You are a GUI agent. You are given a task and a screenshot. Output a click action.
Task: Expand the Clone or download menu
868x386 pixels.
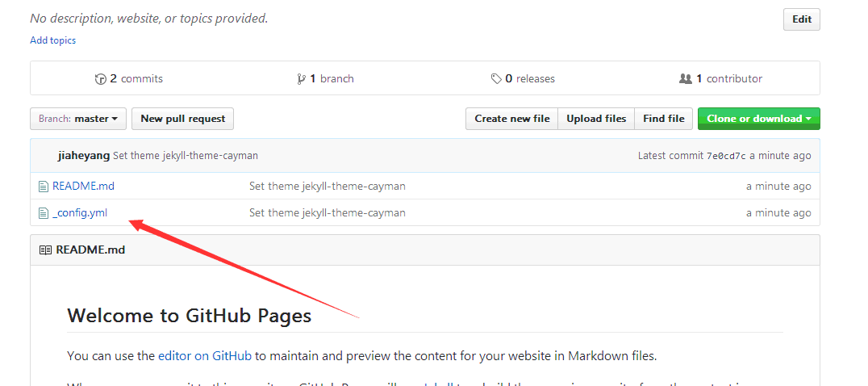click(x=759, y=119)
